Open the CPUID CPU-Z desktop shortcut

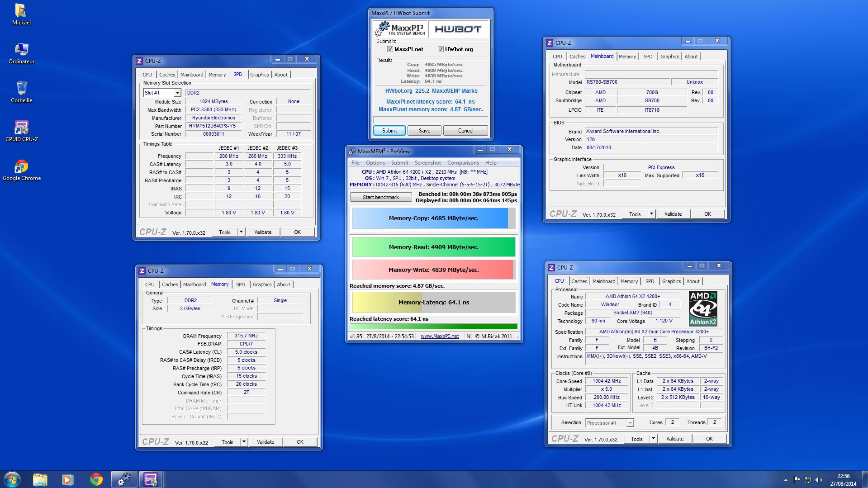click(21, 131)
